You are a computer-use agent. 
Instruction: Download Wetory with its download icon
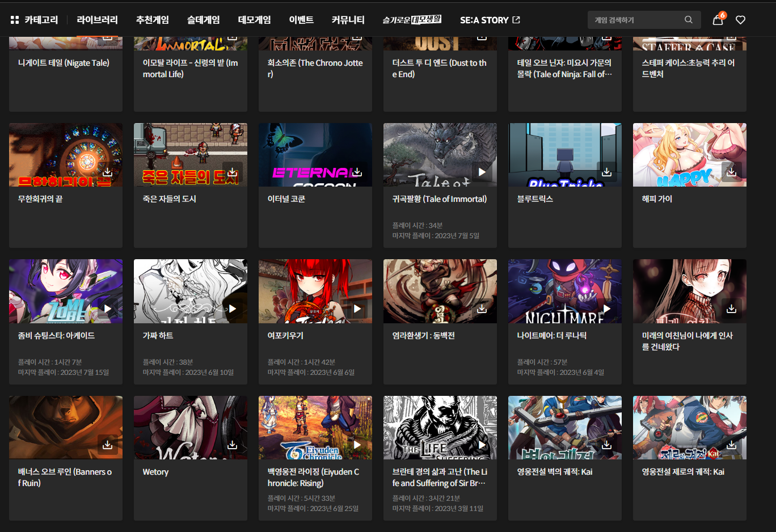click(232, 445)
